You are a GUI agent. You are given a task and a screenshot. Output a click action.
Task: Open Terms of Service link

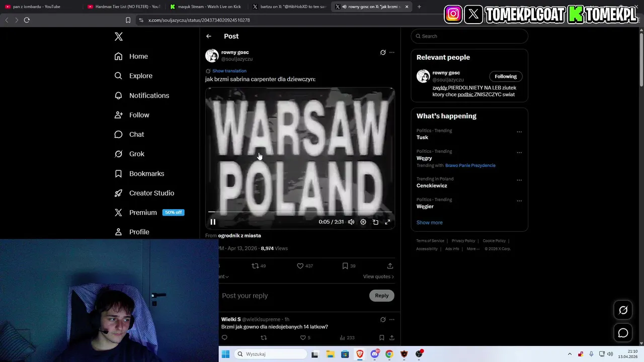pos(430,241)
